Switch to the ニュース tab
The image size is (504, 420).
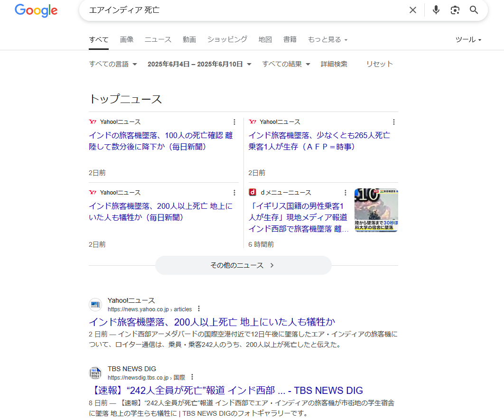click(x=158, y=39)
